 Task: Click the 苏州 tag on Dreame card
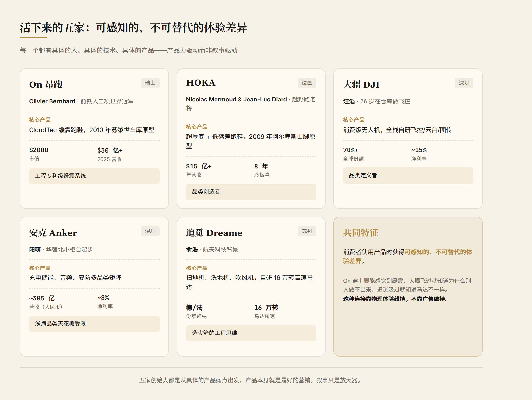point(307,231)
